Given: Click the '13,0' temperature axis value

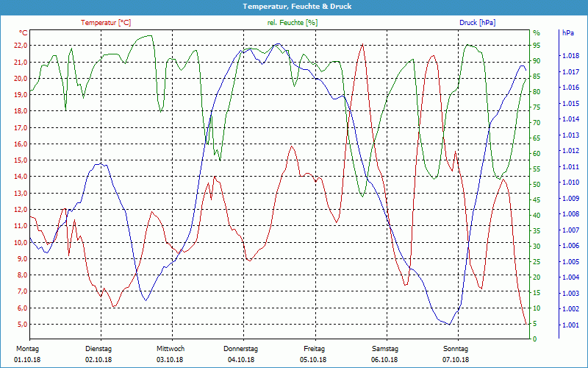Looking at the screenshot, I should (21, 193).
